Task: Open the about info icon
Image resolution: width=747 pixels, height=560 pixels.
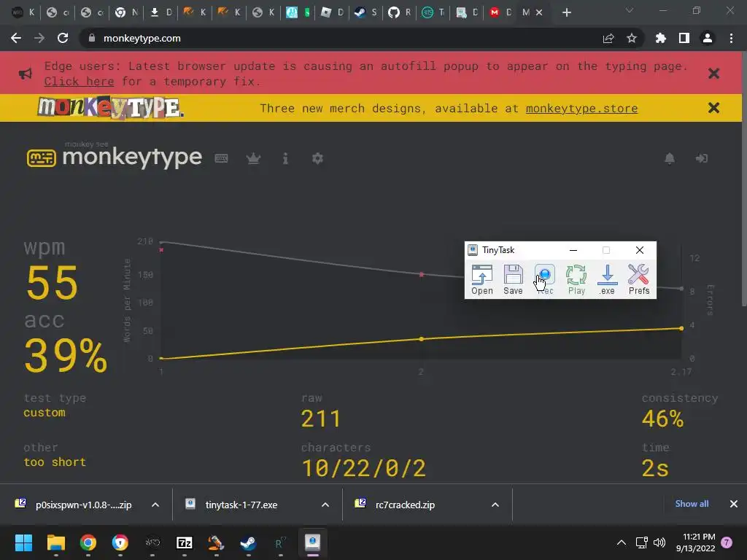Action: [x=285, y=158]
